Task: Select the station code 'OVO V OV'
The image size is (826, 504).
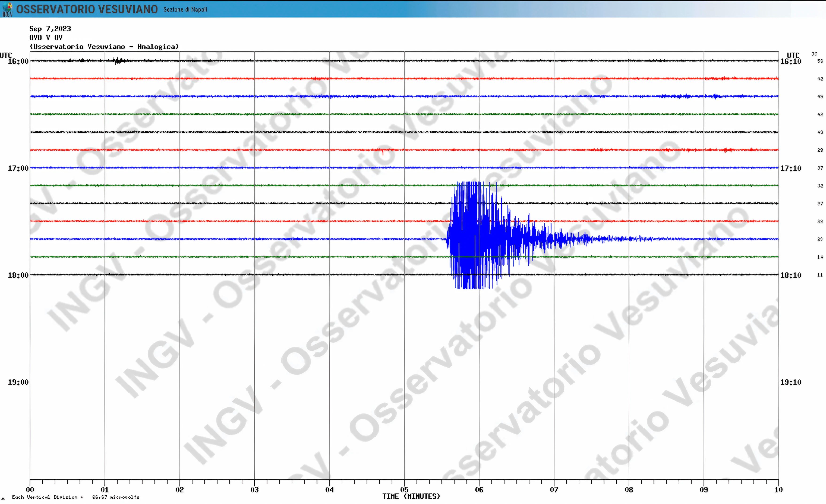Action: tap(46, 38)
